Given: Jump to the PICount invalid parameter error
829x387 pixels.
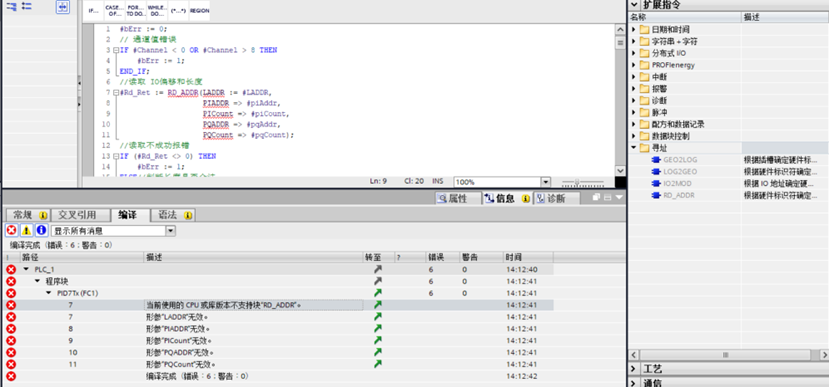Looking at the screenshot, I should (377, 340).
